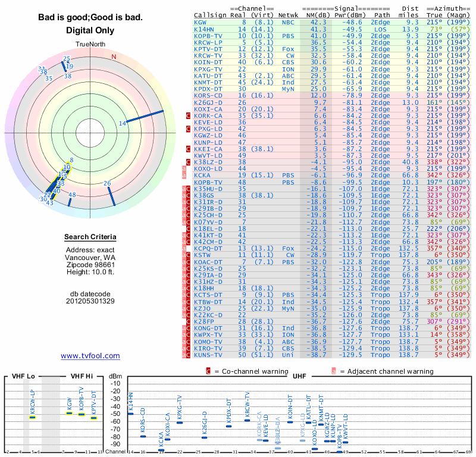476x457 pixels.
Task: Select KTBW-DT callsign in the table
Action: (208, 302)
